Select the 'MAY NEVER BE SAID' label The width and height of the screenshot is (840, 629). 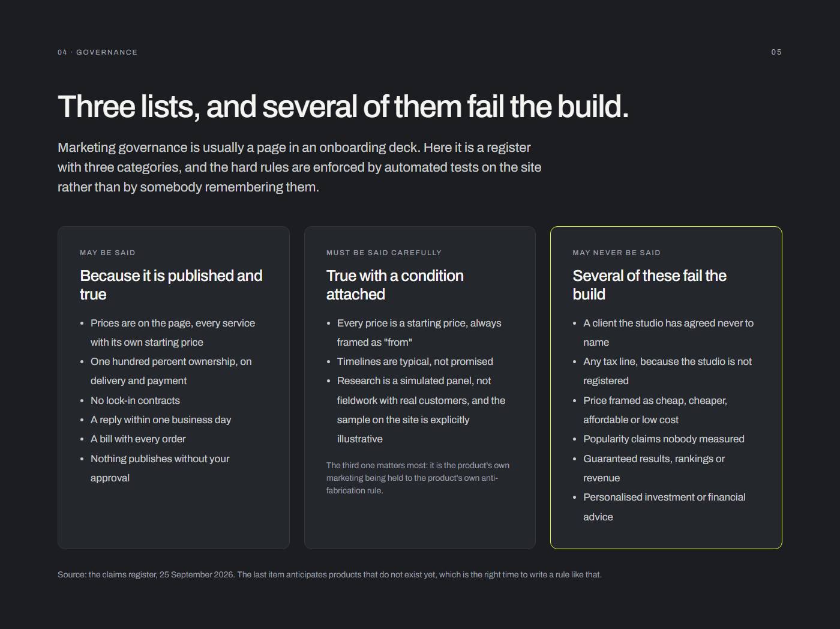[x=616, y=253]
